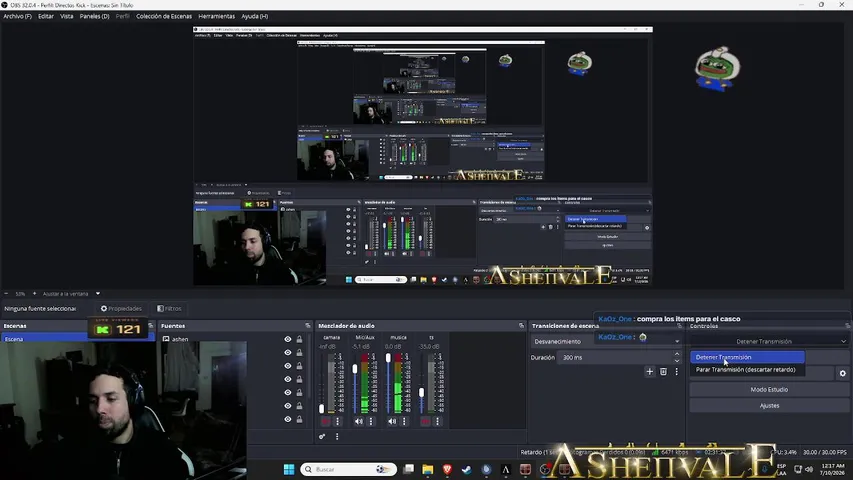Viewport: 853px width, 480px height.
Task: Open the Windows Start menu
Action: point(289,469)
